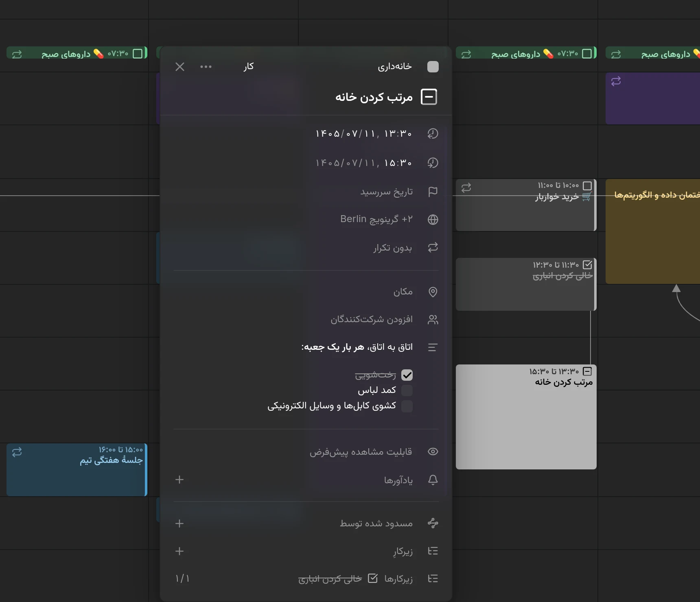Open the three-dot more options menu
The width and height of the screenshot is (700, 602).
[x=206, y=67]
